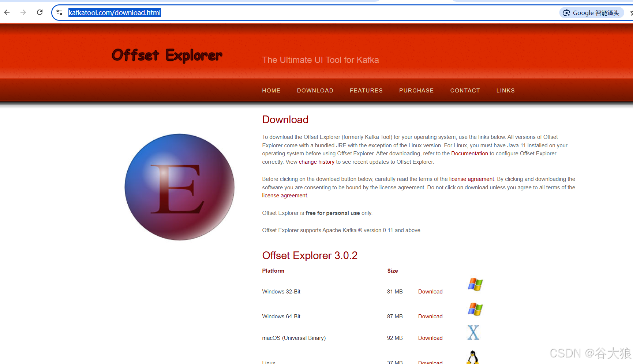Open site information icon in address bar
This screenshot has width=633, height=364.
point(59,12)
